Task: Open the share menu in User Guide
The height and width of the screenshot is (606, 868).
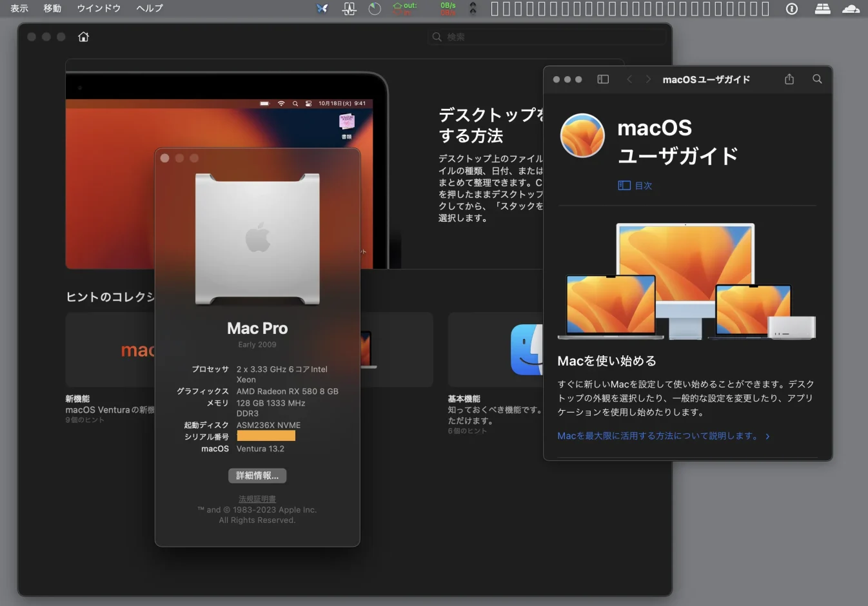Action: click(x=789, y=79)
